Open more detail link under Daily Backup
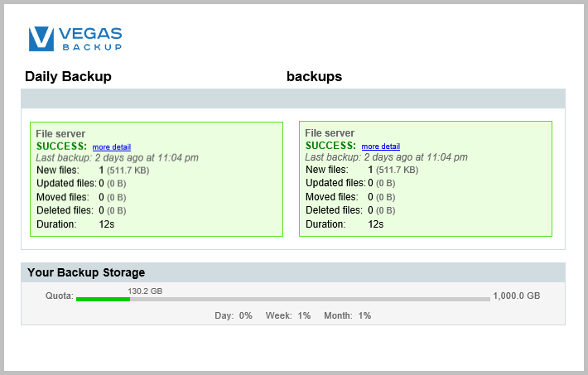Screen dimensions: 588x375 click(111, 147)
